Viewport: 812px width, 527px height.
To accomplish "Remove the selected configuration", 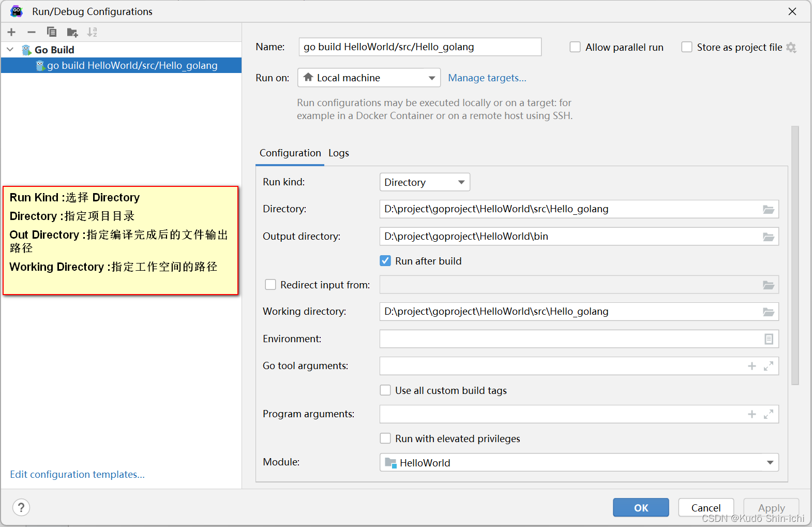I will pyautogui.click(x=32, y=32).
